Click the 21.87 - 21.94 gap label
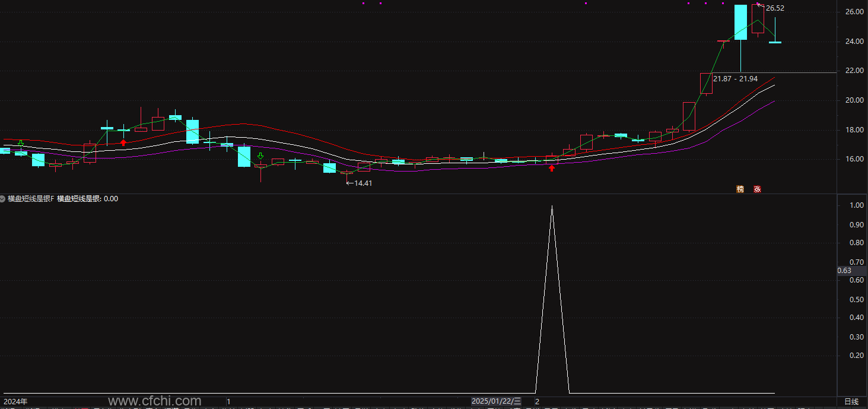The image size is (868, 409). [x=736, y=79]
